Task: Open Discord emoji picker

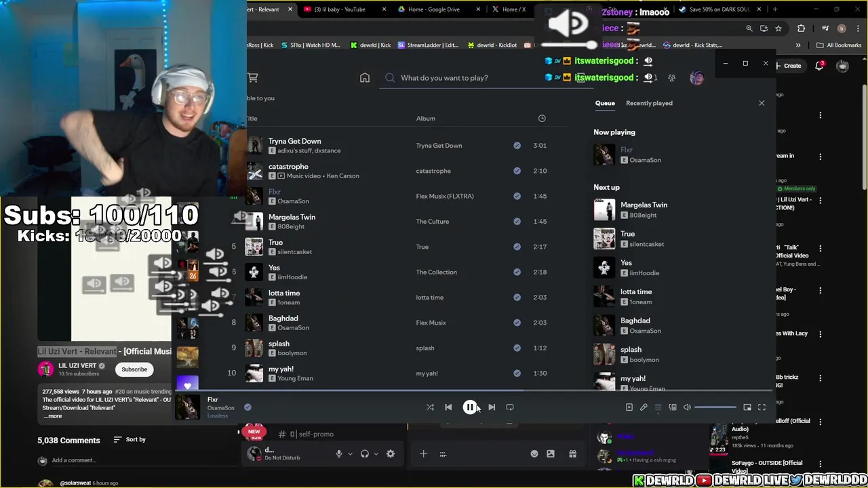Action: (534, 454)
